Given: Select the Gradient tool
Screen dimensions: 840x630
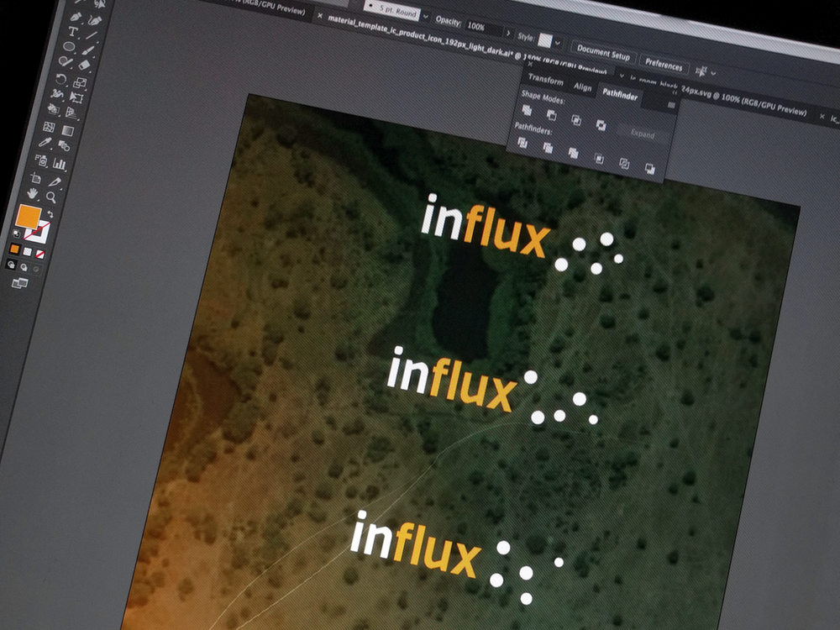Looking at the screenshot, I should [68, 130].
